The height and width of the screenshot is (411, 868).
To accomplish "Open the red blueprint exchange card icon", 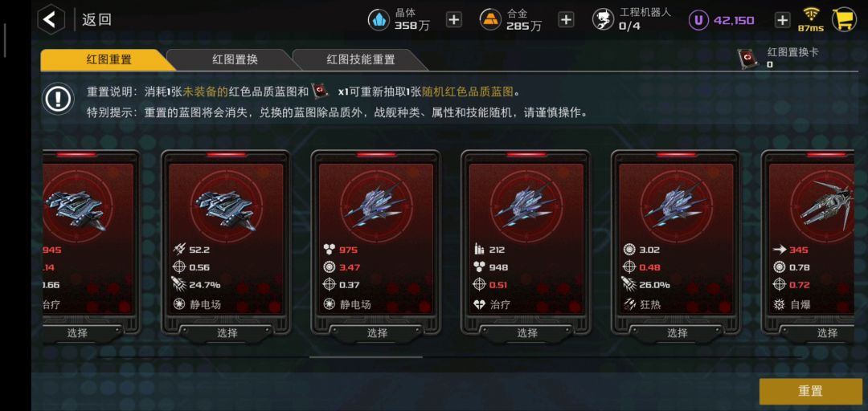I will point(748,59).
